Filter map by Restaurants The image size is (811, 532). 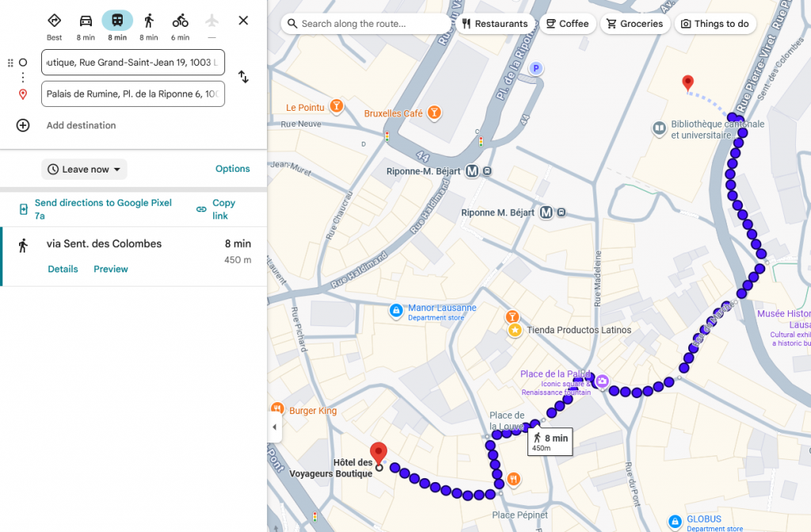click(x=495, y=24)
